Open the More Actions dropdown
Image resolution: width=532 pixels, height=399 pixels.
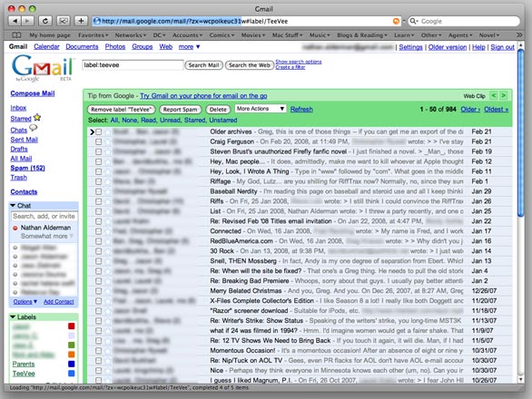tap(261, 109)
